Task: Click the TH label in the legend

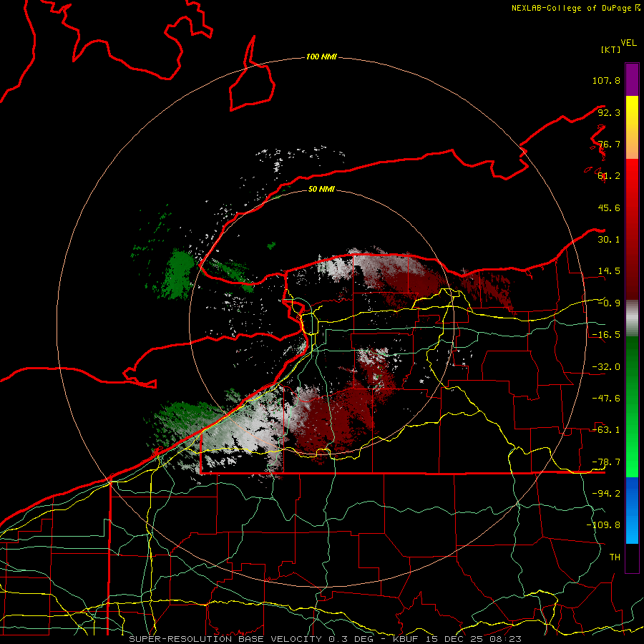Action: tap(615, 557)
